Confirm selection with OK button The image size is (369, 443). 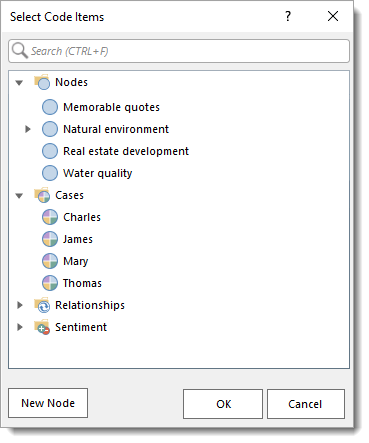[223, 404]
